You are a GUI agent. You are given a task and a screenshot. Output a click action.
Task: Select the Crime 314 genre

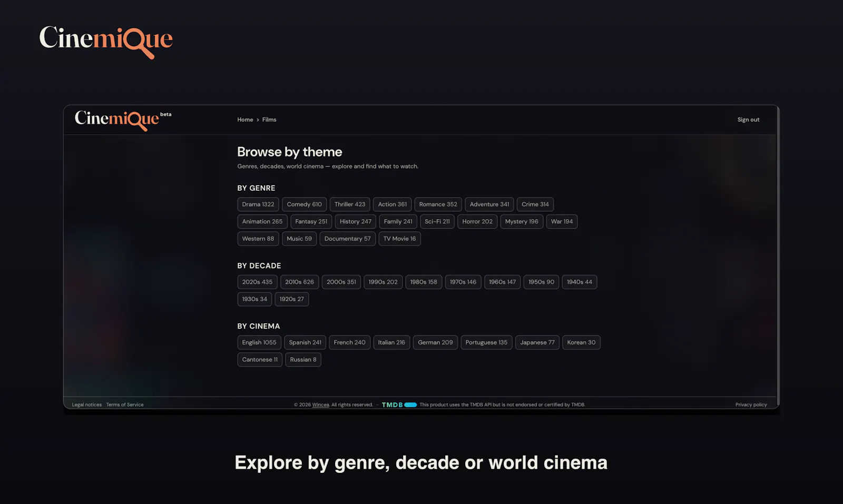click(x=535, y=204)
